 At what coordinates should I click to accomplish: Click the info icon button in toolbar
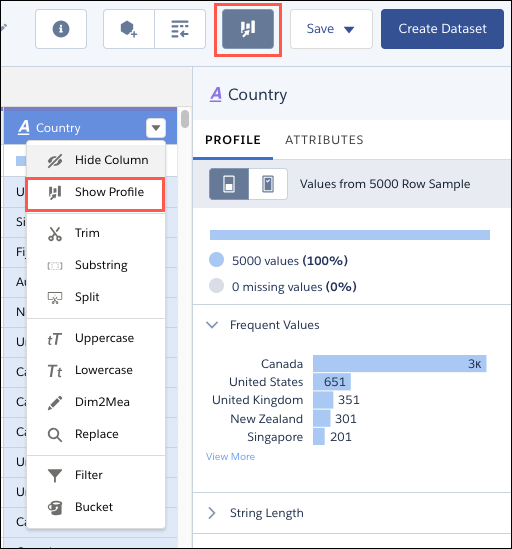pos(61,29)
